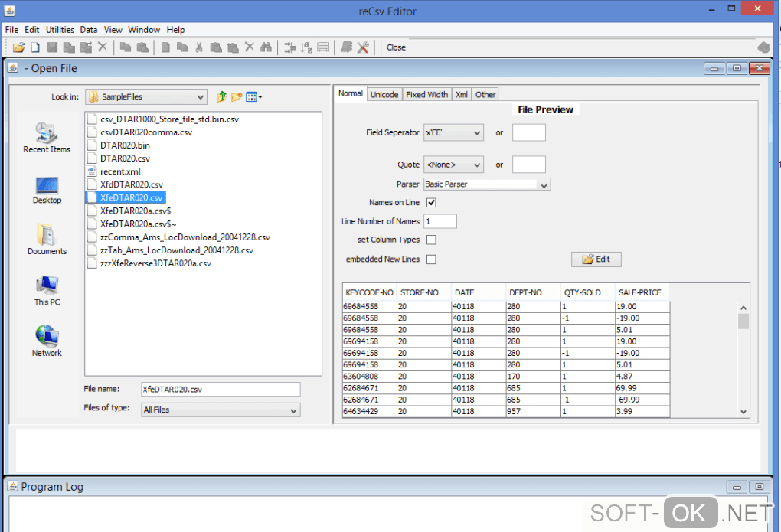Click the scissors cut icon in toolbar

pos(198,47)
